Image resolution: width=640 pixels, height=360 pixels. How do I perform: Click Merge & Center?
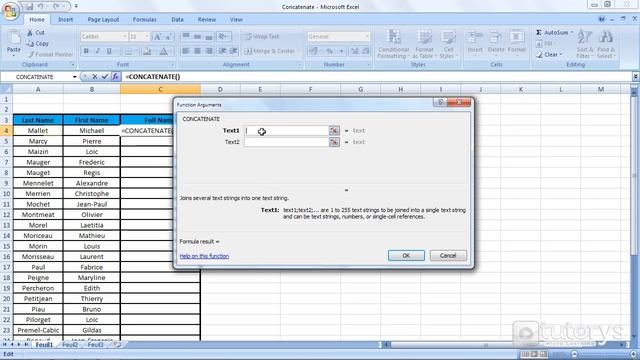[271, 51]
